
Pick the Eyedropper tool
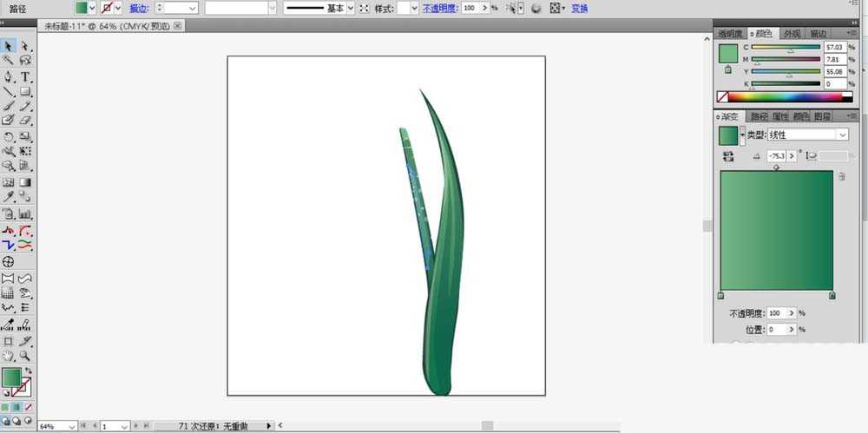point(9,197)
